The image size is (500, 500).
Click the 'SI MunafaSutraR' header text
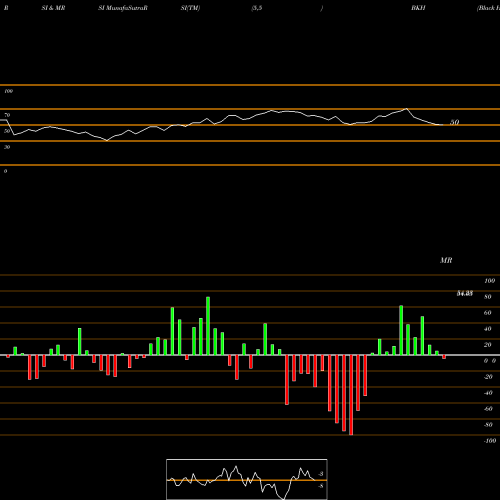[x=123, y=8]
